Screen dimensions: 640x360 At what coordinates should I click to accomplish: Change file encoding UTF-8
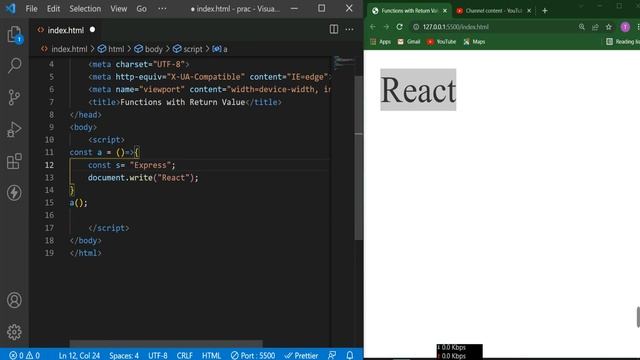coord(158,355)
